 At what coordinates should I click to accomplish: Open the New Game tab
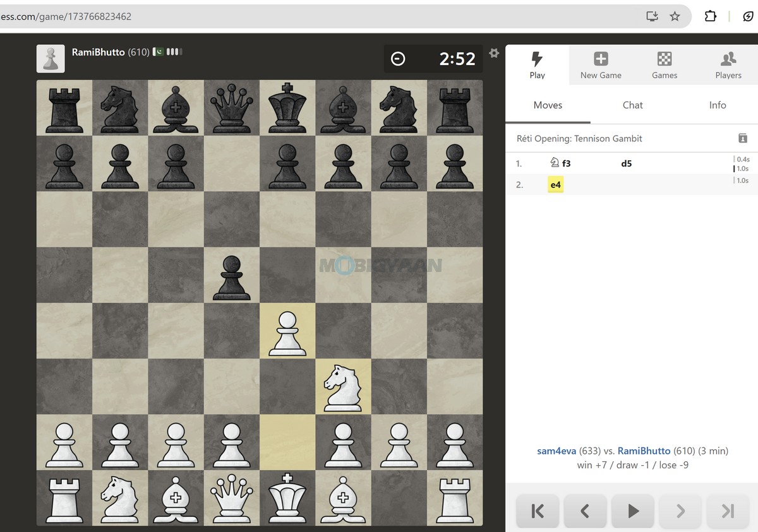(x=601, y=65)
